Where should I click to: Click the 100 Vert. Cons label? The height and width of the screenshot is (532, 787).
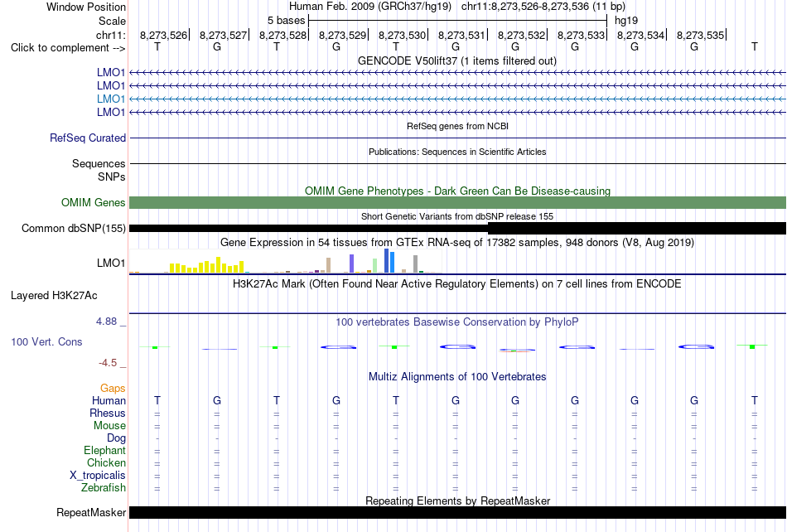point(46,341)
